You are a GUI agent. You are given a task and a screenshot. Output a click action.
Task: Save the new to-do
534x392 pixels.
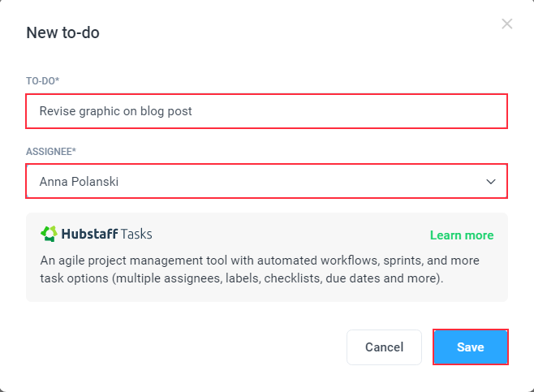tap(471, 347)
